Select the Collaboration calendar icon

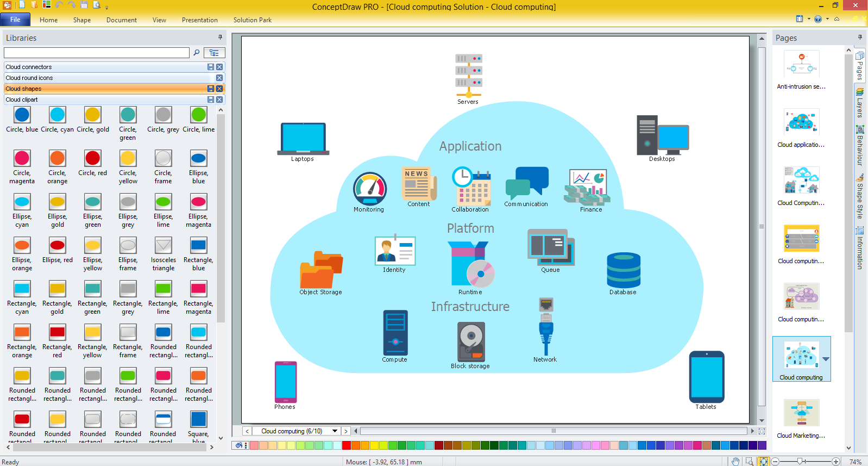coord(471,186)
